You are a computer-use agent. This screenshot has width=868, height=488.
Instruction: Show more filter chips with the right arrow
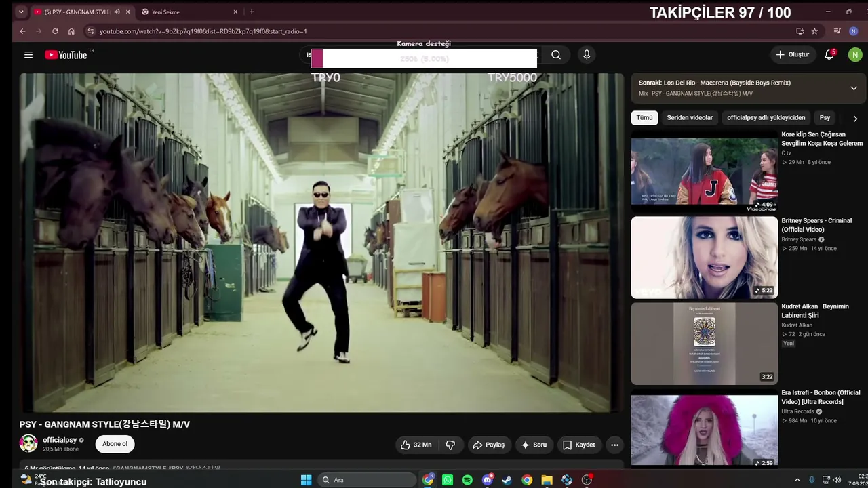pyautogui.click(x=855, y=118)
